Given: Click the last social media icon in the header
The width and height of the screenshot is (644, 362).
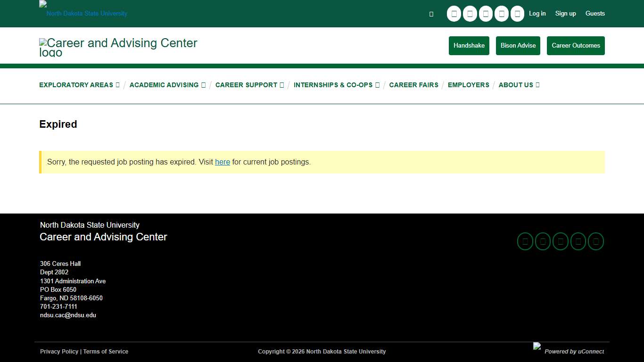Looking at the screenshot, I should pos(517,14).
